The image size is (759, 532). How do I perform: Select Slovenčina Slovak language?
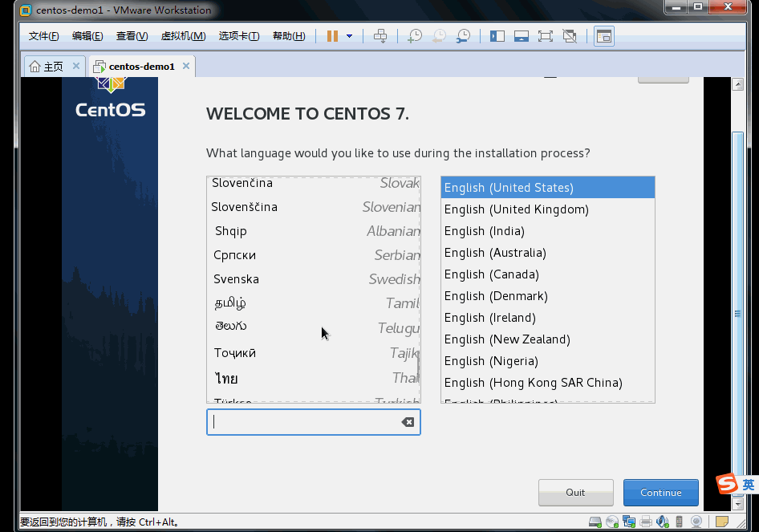coord(314,183)
